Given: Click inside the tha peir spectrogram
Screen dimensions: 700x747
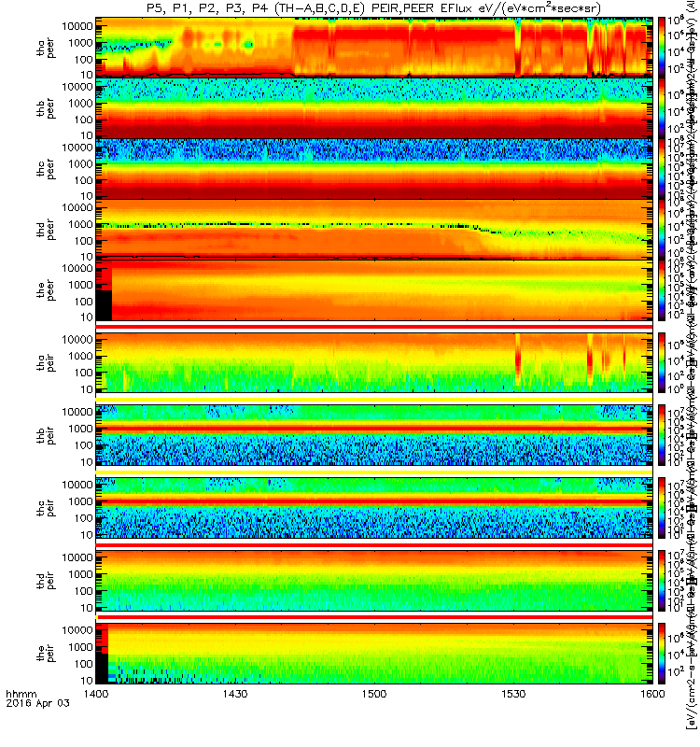Looking at the screenshot, I should pos(374,362).
